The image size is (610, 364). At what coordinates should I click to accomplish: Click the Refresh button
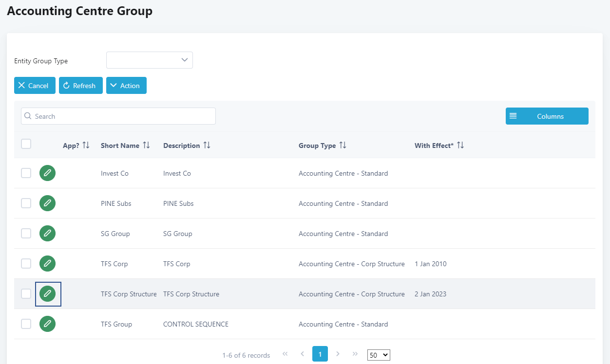click(81, 86)
